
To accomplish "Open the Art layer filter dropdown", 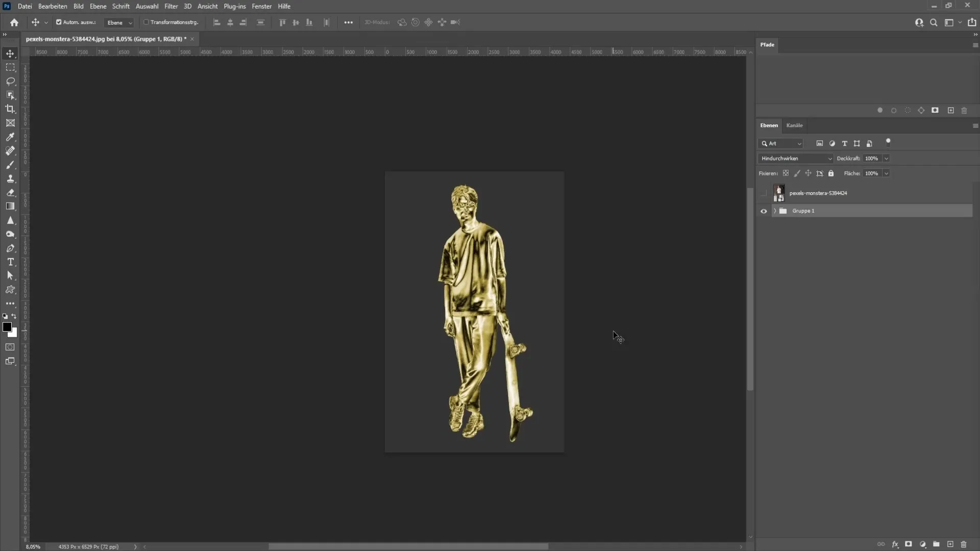I will [781, 144].
